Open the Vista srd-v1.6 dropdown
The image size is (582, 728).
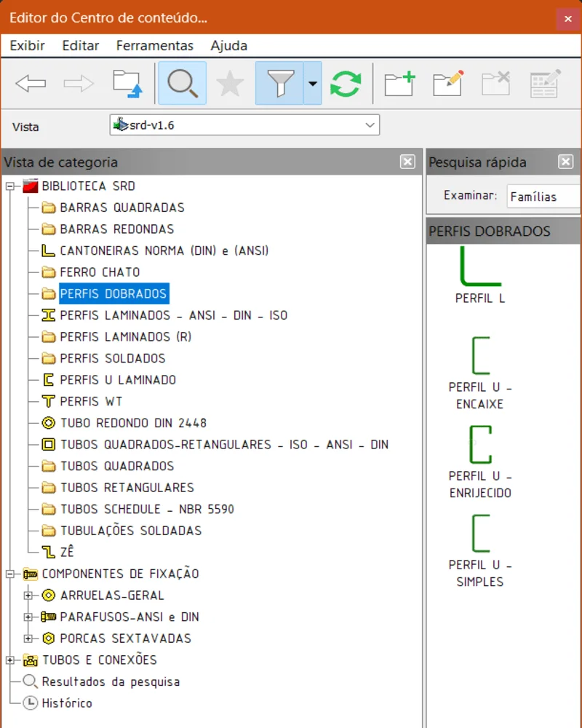click(x=244, y=125)
